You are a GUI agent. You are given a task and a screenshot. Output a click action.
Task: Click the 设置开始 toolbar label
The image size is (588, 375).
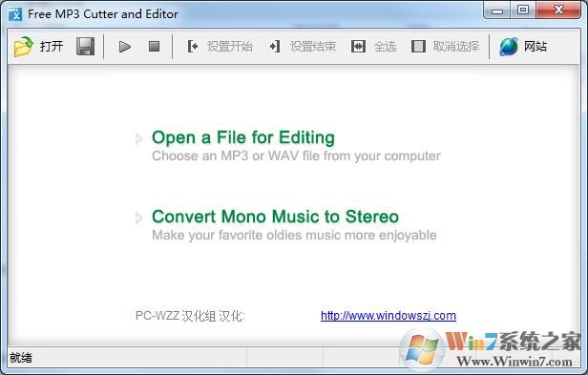pos(230,47)
